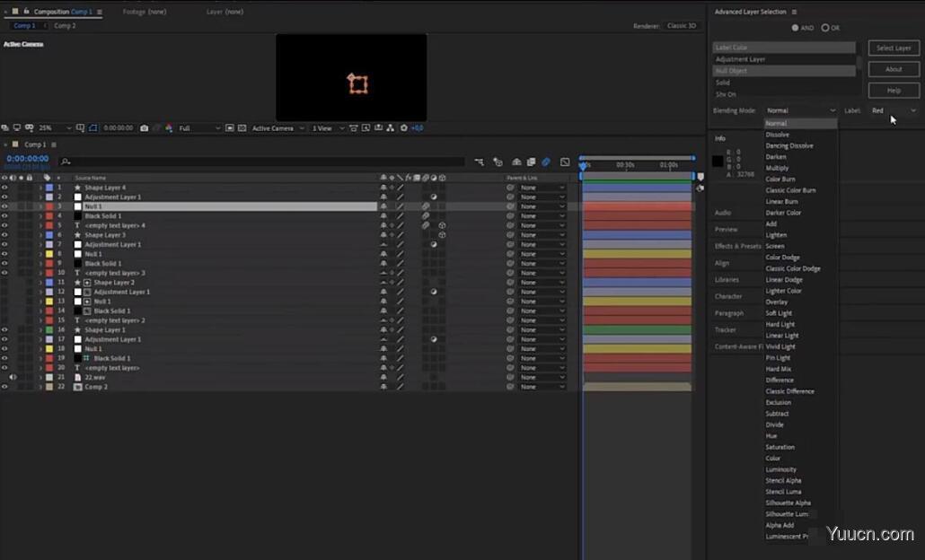Click the lock column header icon
925x560 pixels.
(x=30, y=178)
